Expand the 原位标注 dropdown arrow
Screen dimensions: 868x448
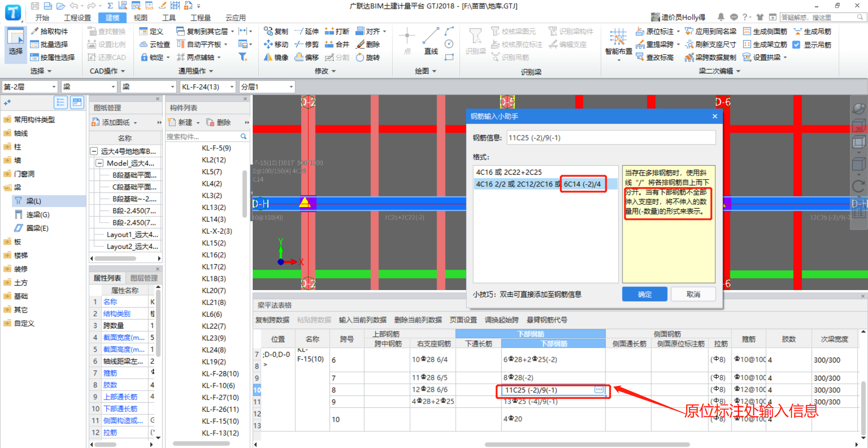(x=678, y=31)
